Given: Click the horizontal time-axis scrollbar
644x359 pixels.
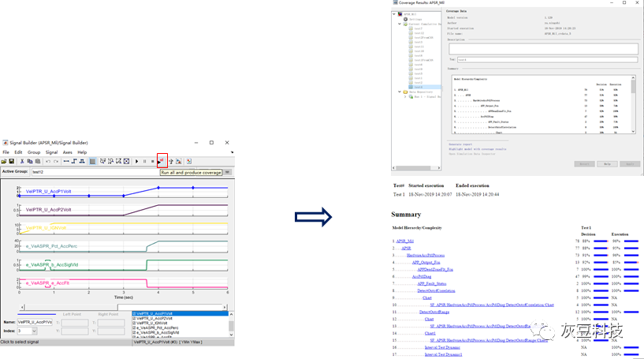Looking at the screenshot, I should (126, 307).
